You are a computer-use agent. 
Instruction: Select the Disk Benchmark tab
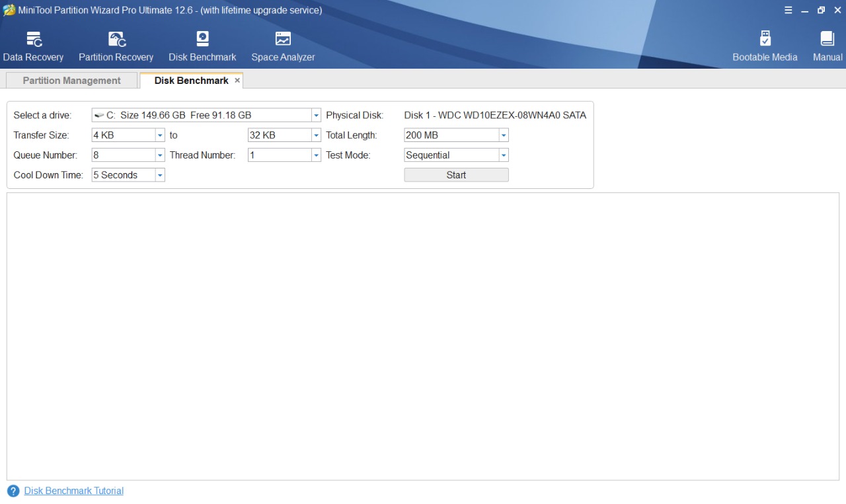[191, 81]
